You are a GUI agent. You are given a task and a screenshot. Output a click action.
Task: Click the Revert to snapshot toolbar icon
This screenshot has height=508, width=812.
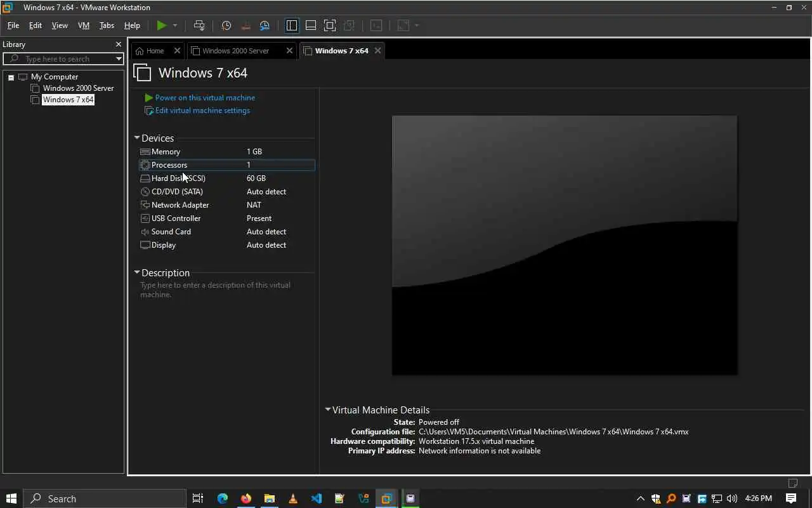[x=246, y=25]
